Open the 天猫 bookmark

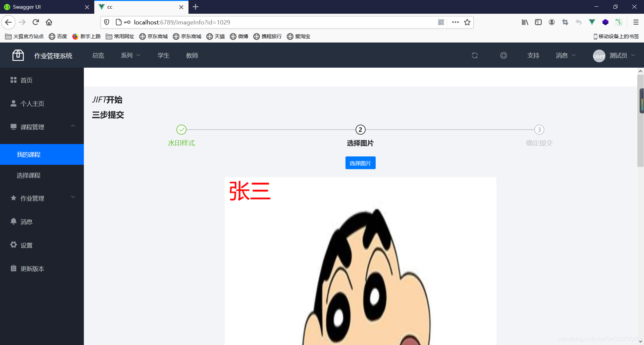coord(216,37)
